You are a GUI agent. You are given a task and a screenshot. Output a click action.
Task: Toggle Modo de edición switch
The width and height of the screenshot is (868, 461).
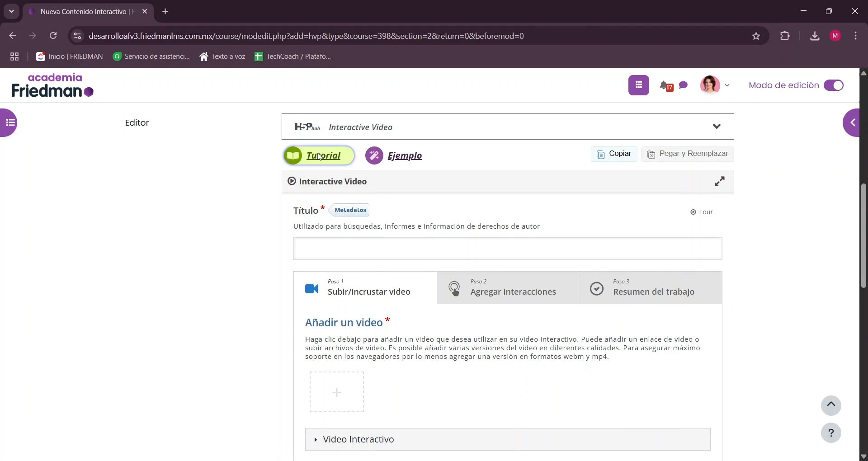[x=833, y=85]
